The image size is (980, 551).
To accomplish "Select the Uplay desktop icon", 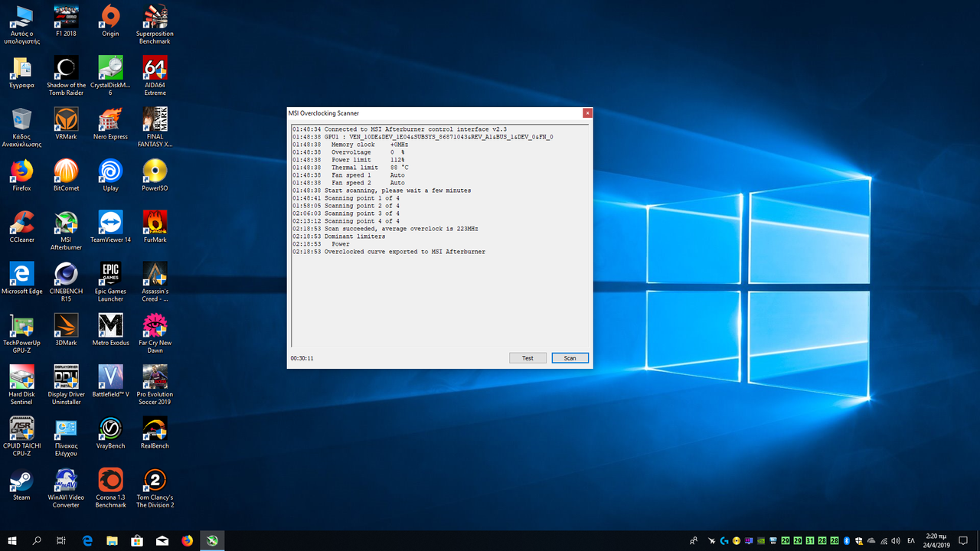I will [110, 175].
